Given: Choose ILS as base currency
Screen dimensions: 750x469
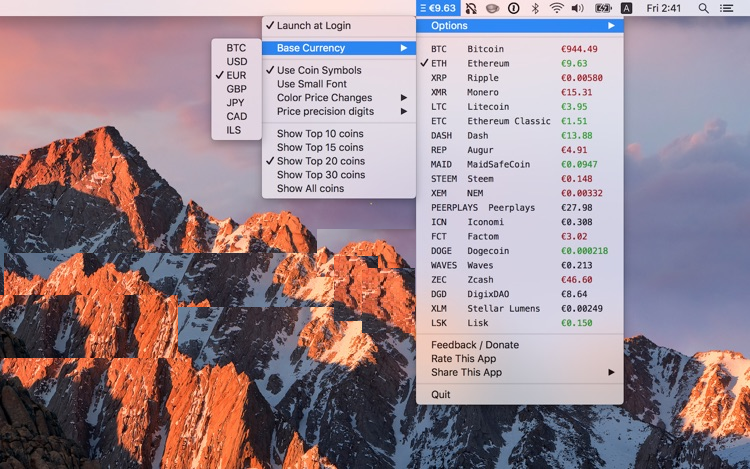Looking at the screenshot, I should click(236, 131).
